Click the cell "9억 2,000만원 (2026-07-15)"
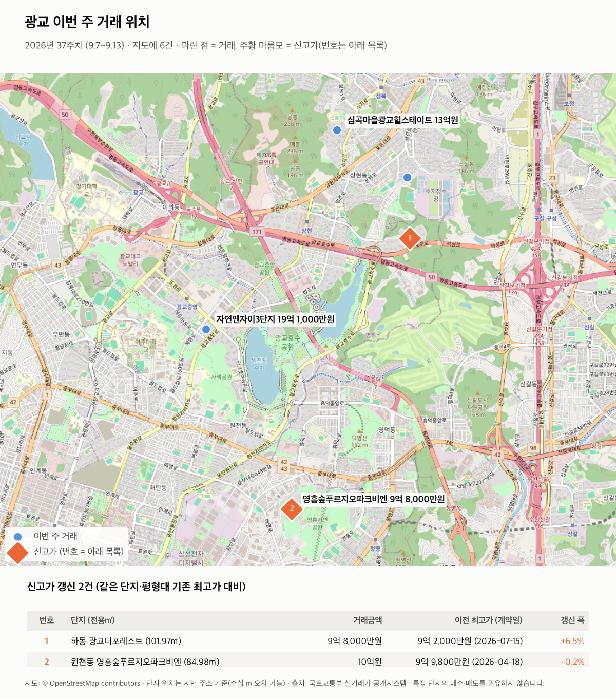Image resolution: width=616 pixels, height=699 pixels. pos(470,641)
